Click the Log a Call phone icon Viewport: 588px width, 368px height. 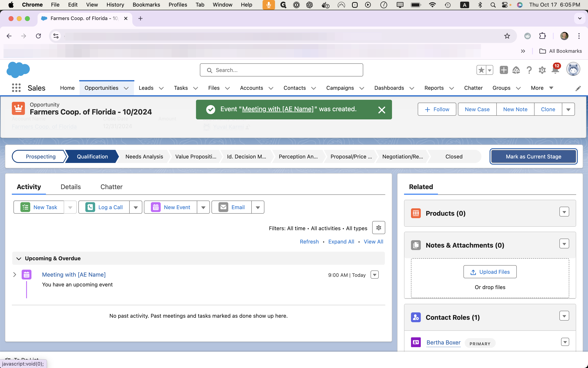90,207
